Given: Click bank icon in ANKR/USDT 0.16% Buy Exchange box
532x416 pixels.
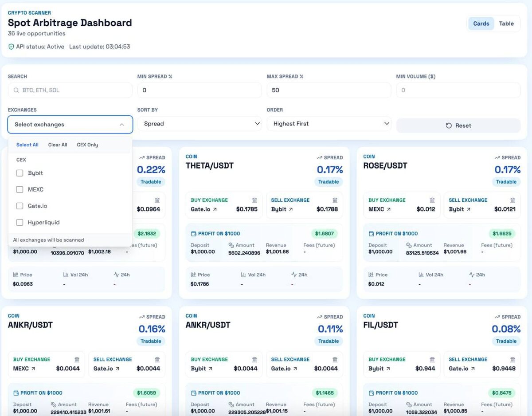Looking at the screenshot, I should tap(77, 359).
